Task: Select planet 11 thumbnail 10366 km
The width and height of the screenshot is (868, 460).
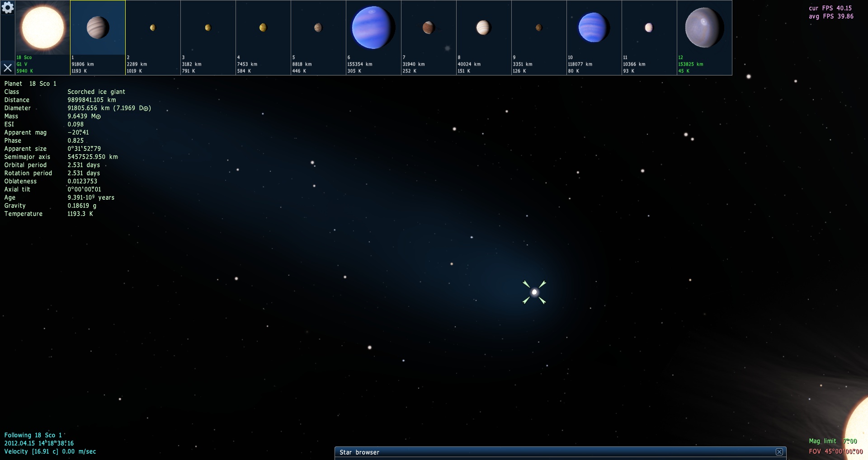Action: pos(649,38)
